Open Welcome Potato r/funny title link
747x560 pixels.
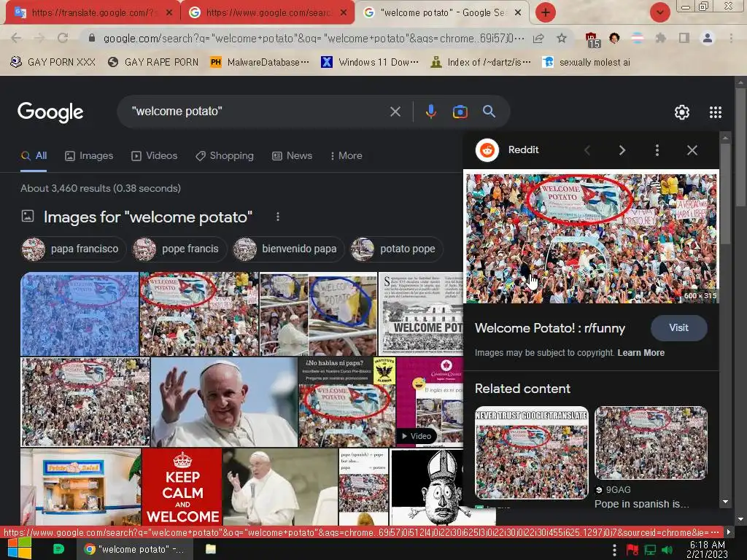coord(550,328)
